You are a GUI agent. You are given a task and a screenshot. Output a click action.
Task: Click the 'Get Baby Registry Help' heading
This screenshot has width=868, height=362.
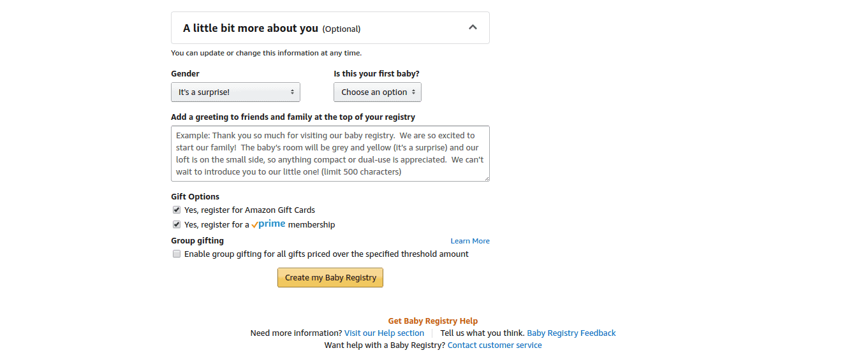pyautogui.click(x=432, y=321)
